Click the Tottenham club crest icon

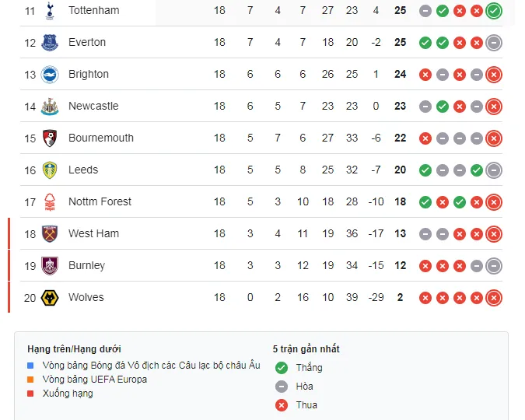coord(50,11)
